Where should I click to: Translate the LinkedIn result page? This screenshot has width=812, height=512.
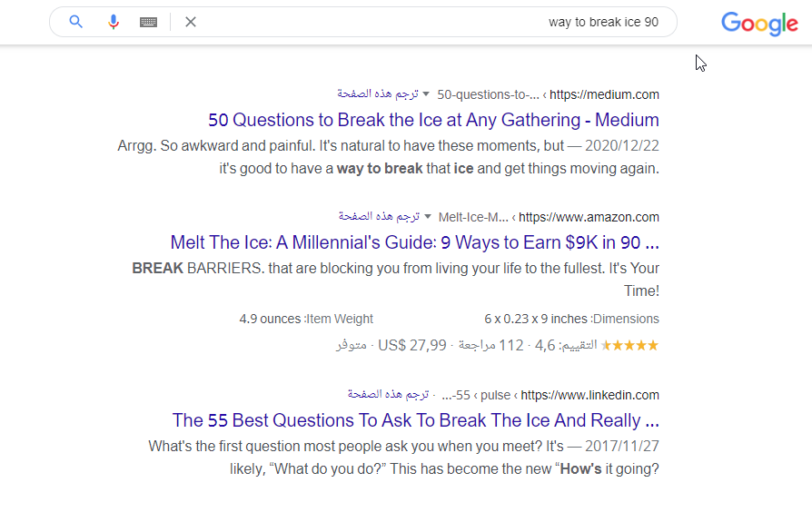388,395
